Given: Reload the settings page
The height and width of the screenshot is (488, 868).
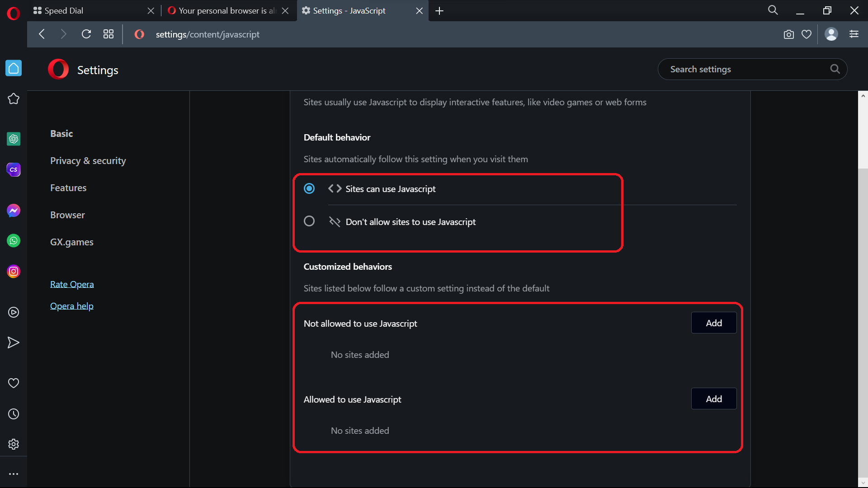Looking at the screenshot, I should coord(86,34).
